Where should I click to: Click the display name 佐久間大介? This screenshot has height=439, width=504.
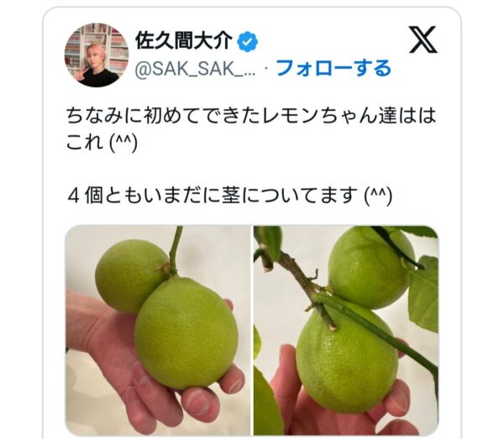pyautogui.click(x=183, y=41)
